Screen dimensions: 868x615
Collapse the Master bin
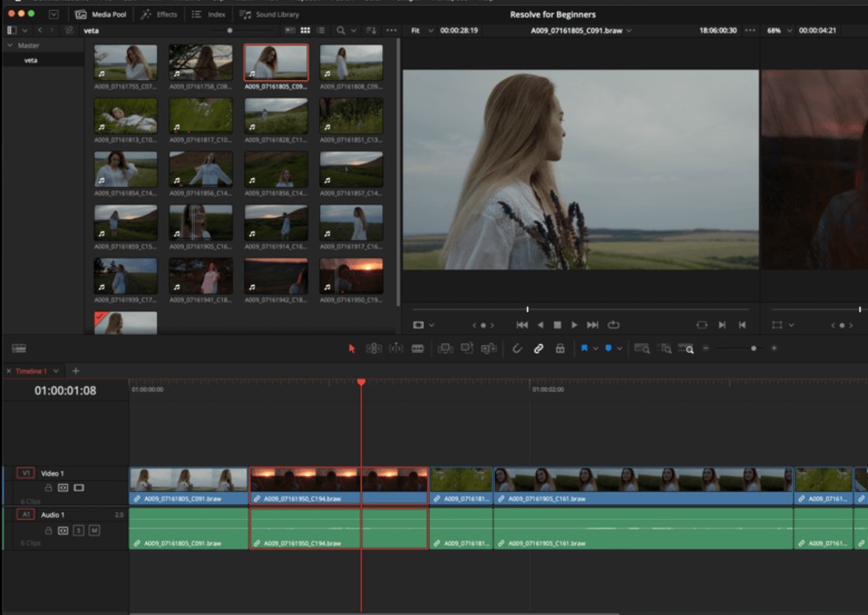[9, 45]
